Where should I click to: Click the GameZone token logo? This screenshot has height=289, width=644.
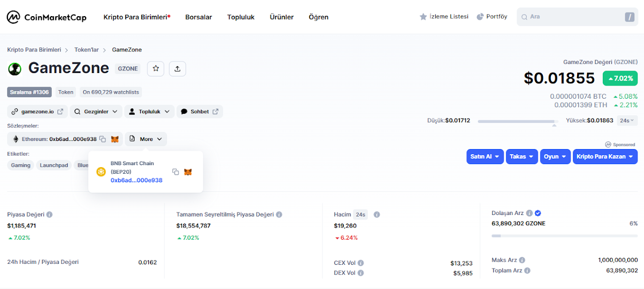(x=15, y=68)
